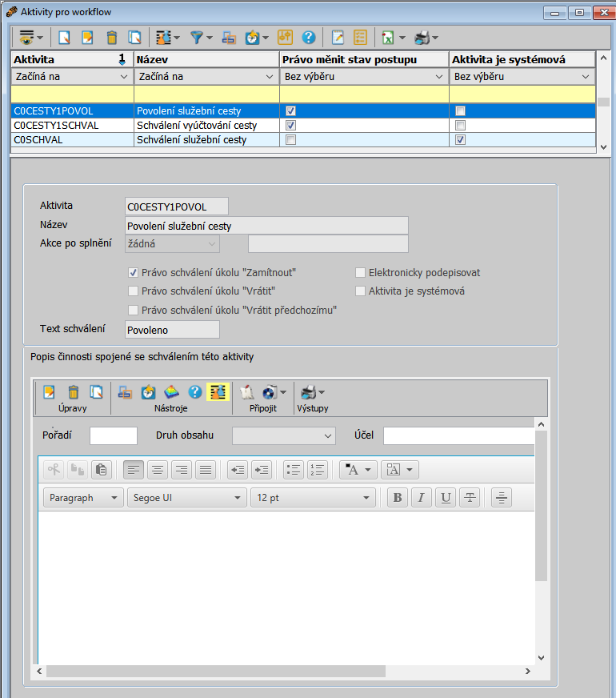Open the 12 pt font size dropdown

[312, 498]
